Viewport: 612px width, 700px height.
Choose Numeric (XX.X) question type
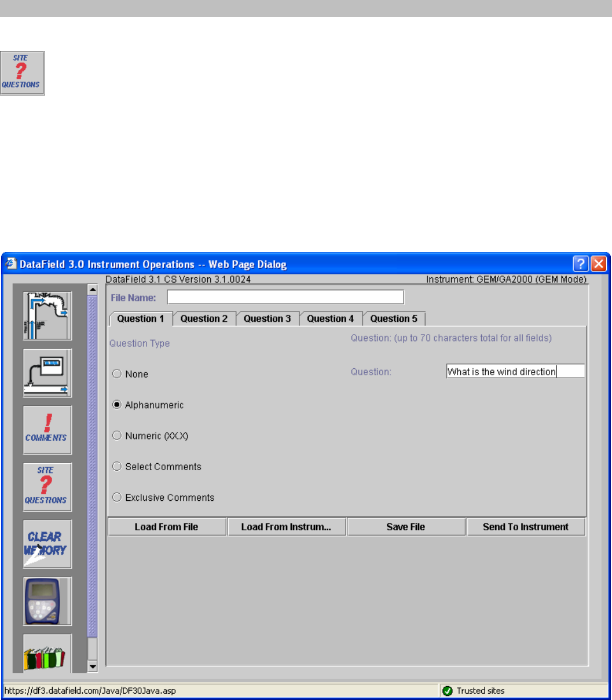pos(150,436)
